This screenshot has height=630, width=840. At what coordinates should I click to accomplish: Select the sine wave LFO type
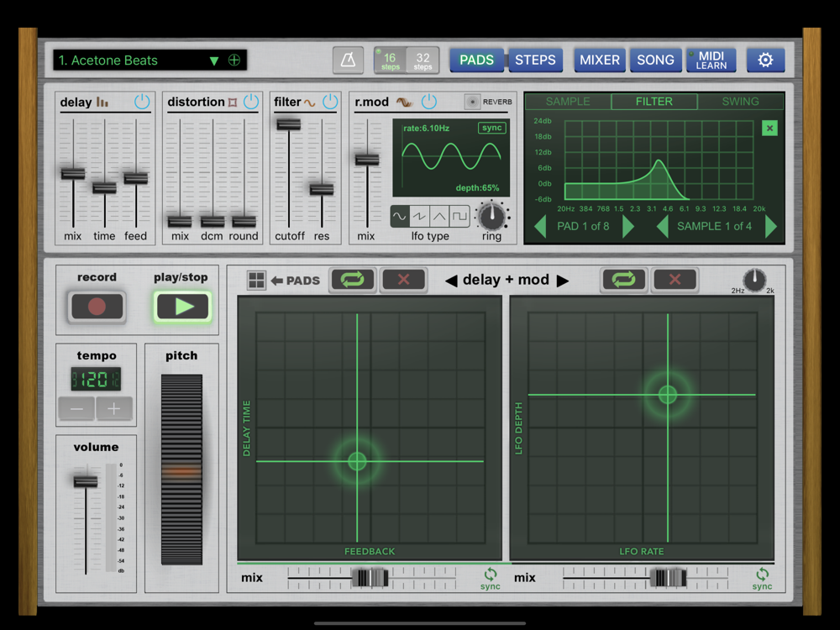tap(400, 217)
